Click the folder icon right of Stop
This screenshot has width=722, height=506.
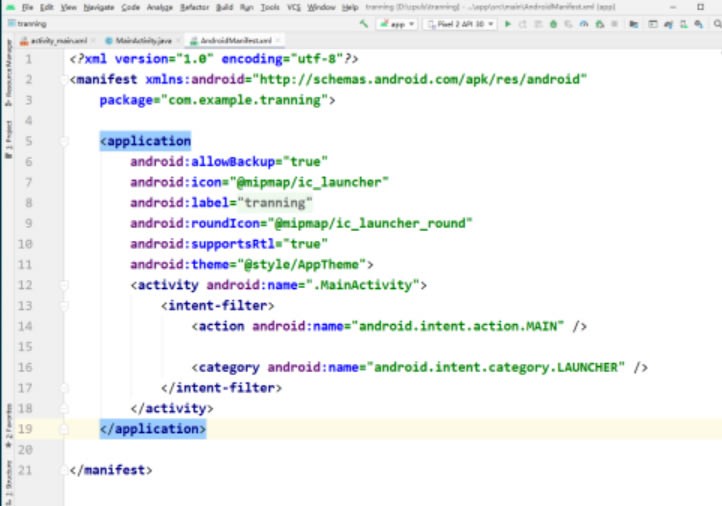634,24
